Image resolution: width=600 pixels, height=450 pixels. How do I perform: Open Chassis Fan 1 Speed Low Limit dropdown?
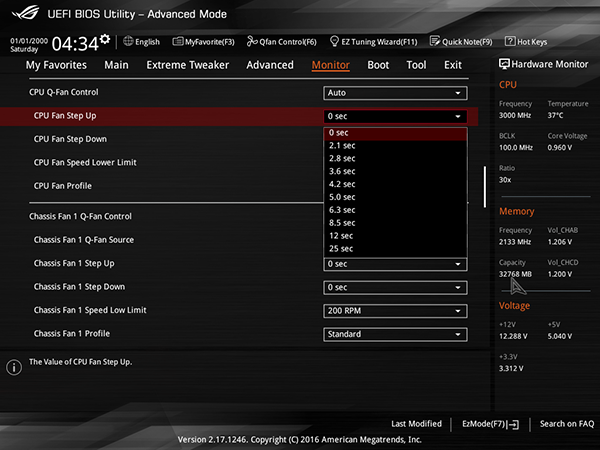395,311
